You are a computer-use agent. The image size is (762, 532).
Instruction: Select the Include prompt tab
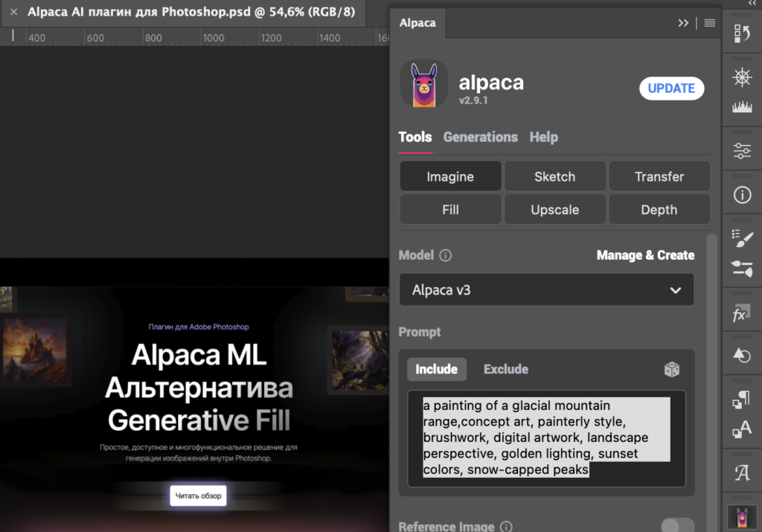click(436, 369)
